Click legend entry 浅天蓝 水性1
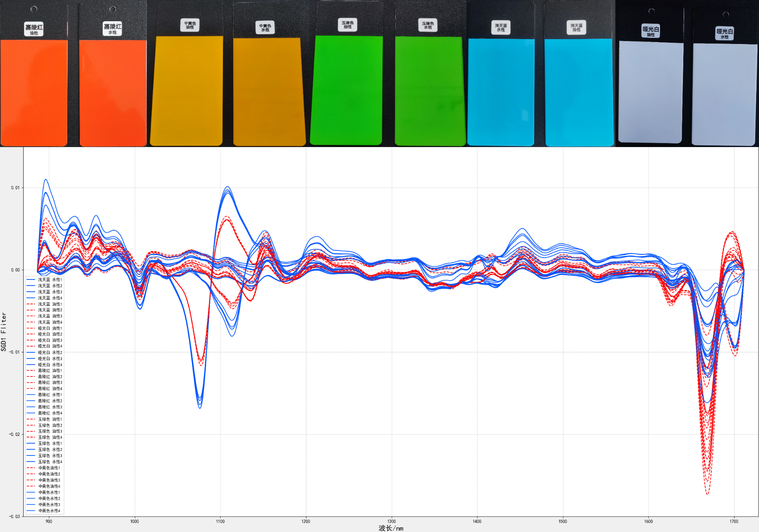Screen dimensions: 759x532 pos(50,280)
